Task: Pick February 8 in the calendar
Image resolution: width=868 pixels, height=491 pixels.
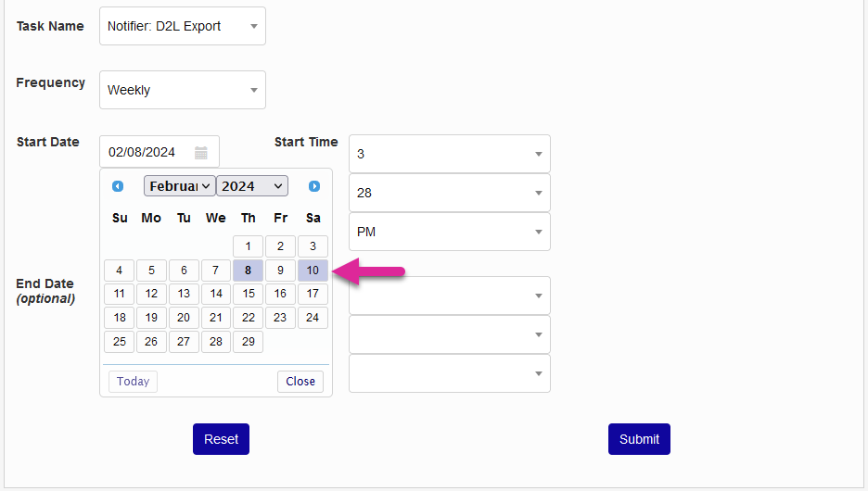Action: pos(248,271)
